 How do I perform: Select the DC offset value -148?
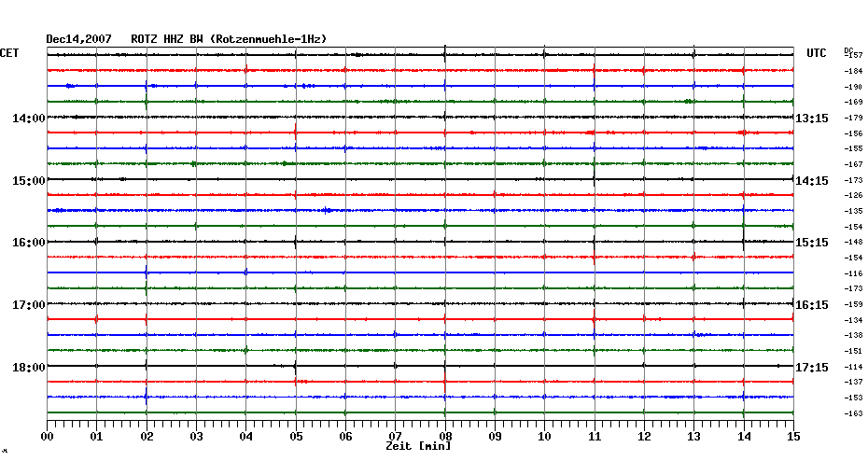(854, 243)
